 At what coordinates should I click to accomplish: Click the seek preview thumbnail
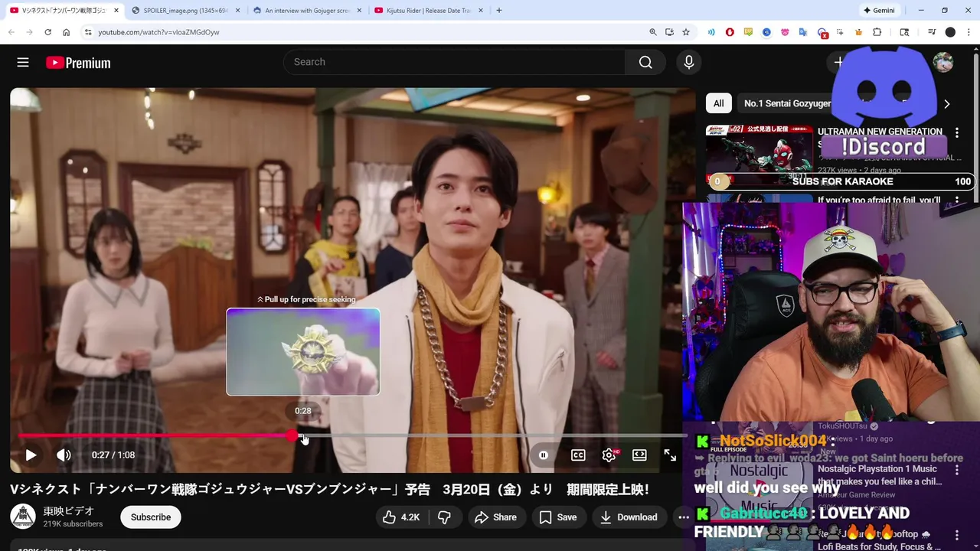pyautogui.click(x=303, y=352)
